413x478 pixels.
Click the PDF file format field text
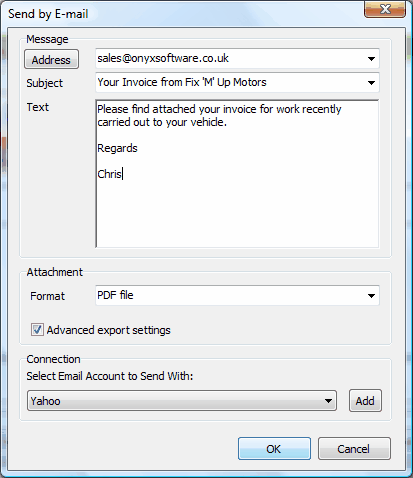click(115, 295)
